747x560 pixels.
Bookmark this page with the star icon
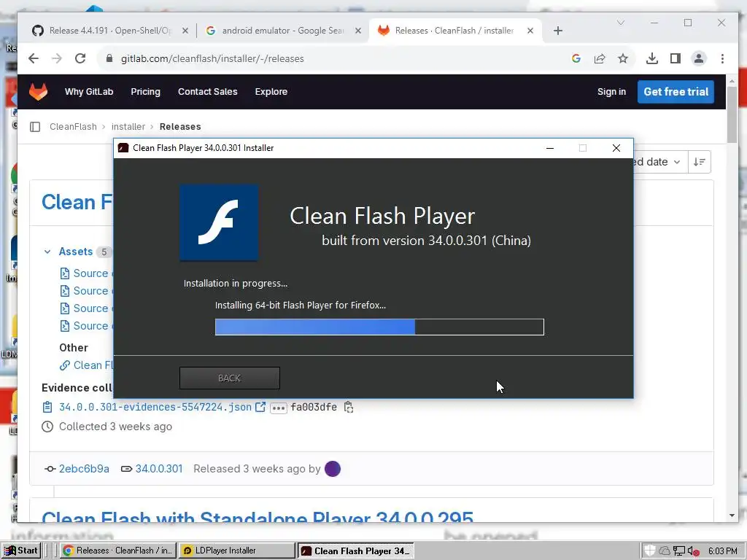tap(623, 58)
